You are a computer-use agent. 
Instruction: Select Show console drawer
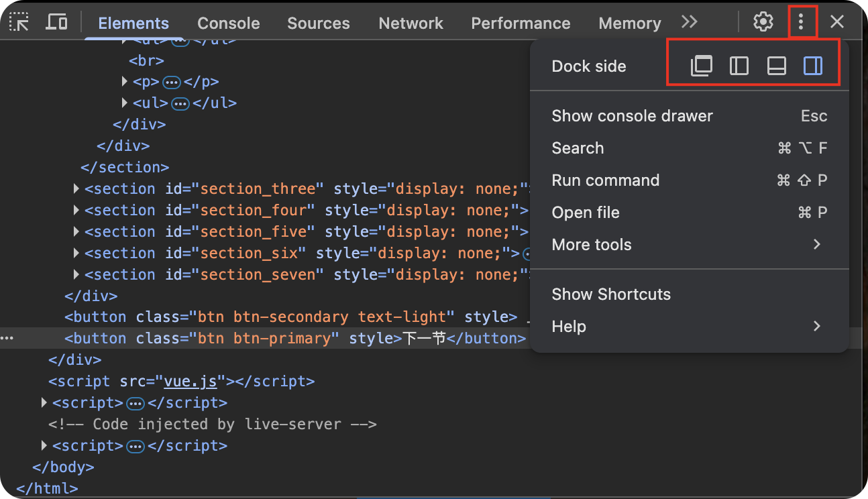pos(632,115)
